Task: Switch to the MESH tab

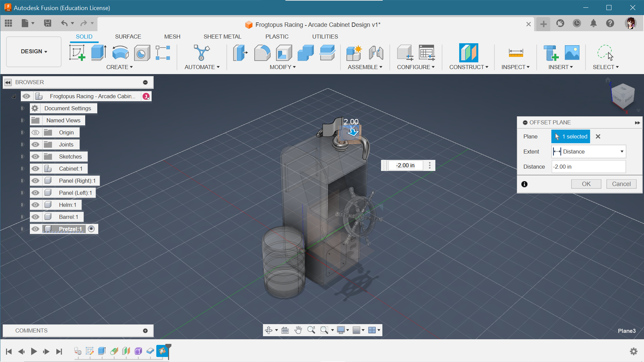Action: [x=172, y=37]
